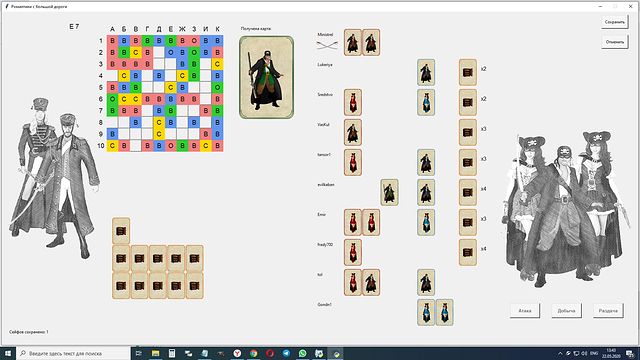
Task: Choose evilkaban's green-bordered pirate card
Action: (389, 192)
